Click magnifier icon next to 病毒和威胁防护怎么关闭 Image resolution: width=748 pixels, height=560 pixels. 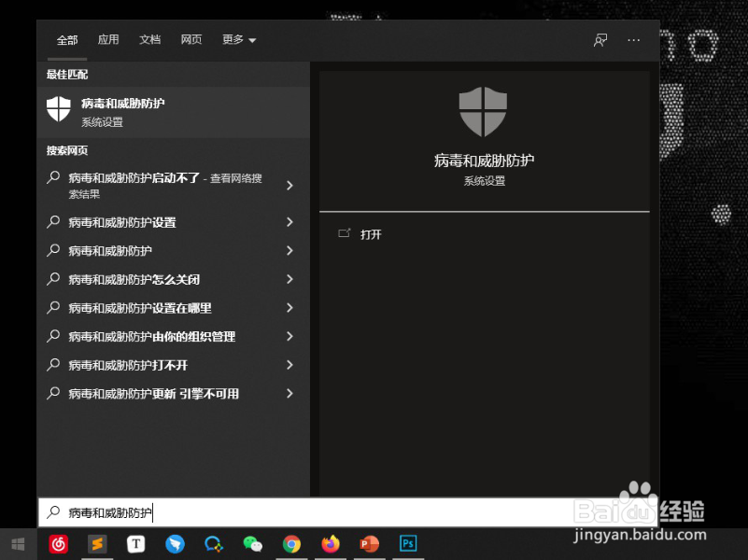click(53, 279)
